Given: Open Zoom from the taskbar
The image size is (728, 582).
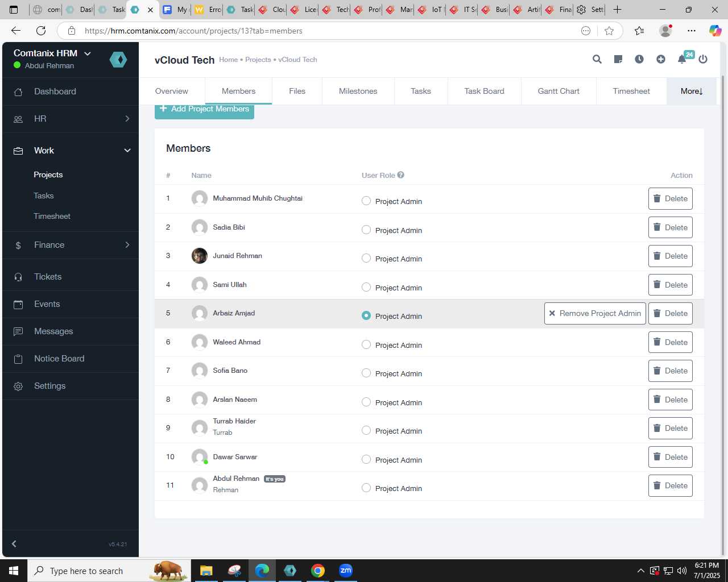Looking at the screenshot, I should click(346, 571).
